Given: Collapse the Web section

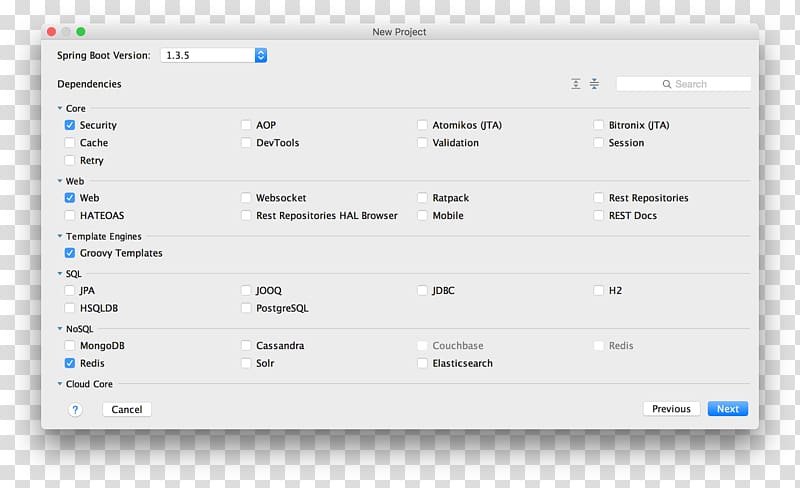Looking at the screenshot, I should click(60, 181).
